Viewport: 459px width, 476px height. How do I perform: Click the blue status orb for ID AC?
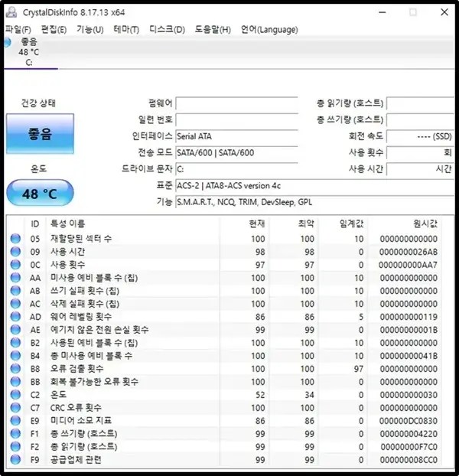(x=15, y=304)
